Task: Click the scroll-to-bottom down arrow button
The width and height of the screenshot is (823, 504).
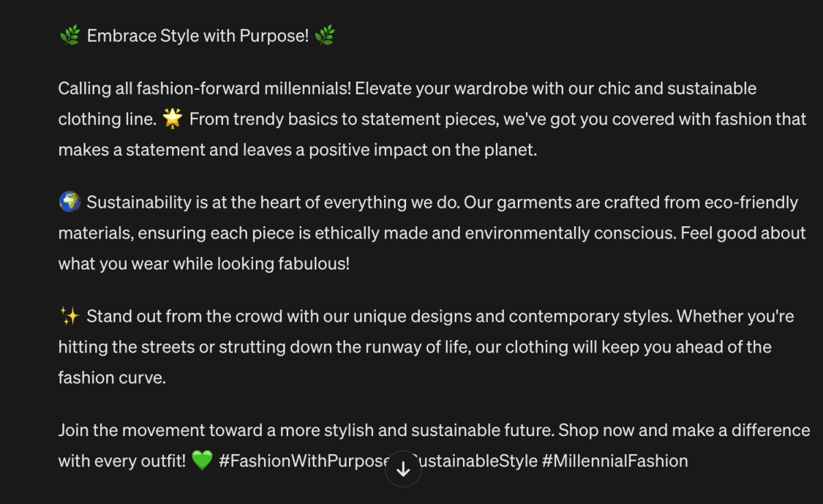Action: point(403,469)
